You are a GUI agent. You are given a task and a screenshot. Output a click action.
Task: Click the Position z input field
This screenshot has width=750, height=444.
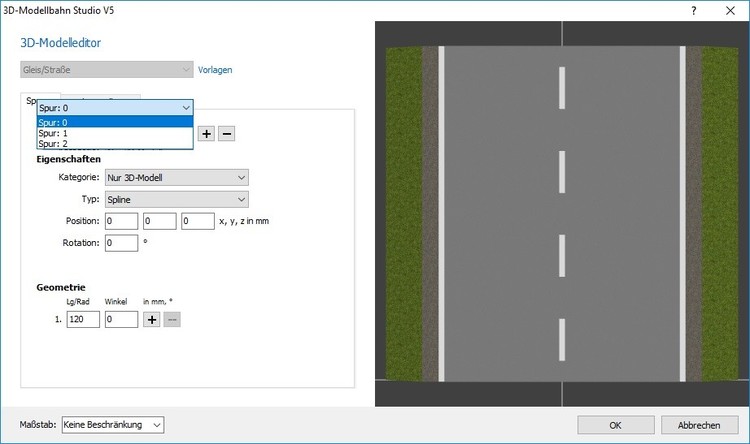198,221
